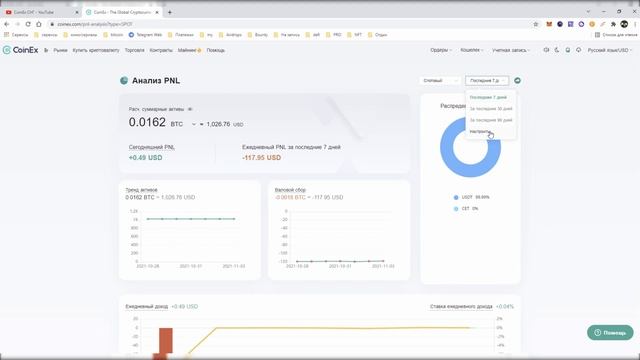Click the mobile app download icon in header
This screenshot has height=360, width=640.
568,50
